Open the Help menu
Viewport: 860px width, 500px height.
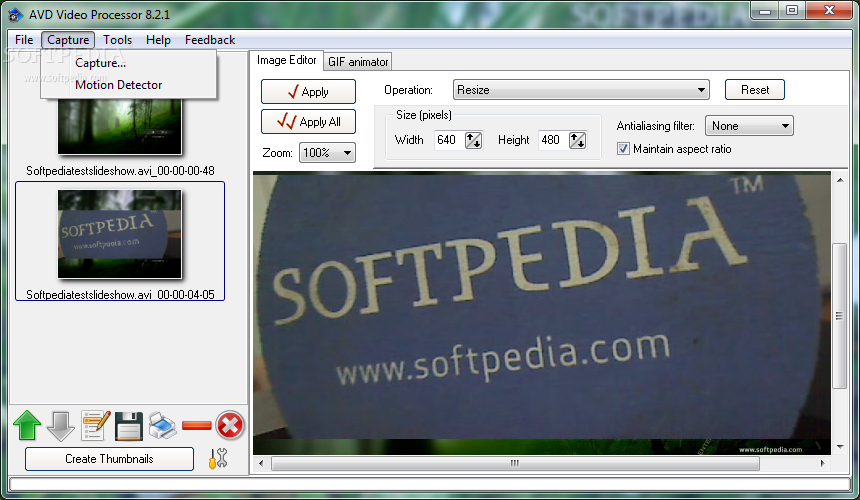[x=158, y=40]
